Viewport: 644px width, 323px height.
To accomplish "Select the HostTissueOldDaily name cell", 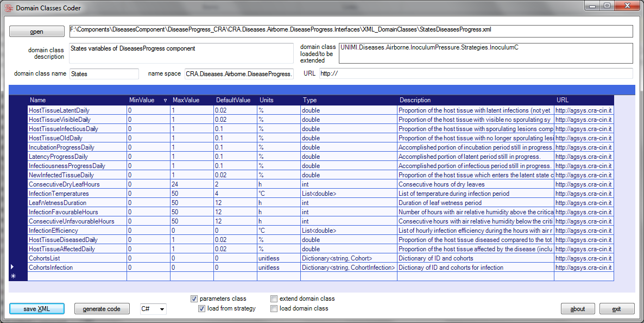I will [77, 138].
